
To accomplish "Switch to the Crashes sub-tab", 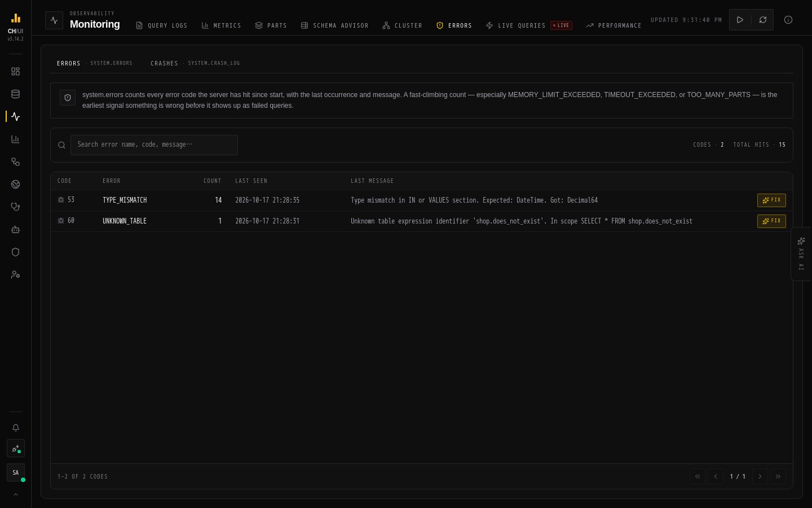I will [195, 63].
